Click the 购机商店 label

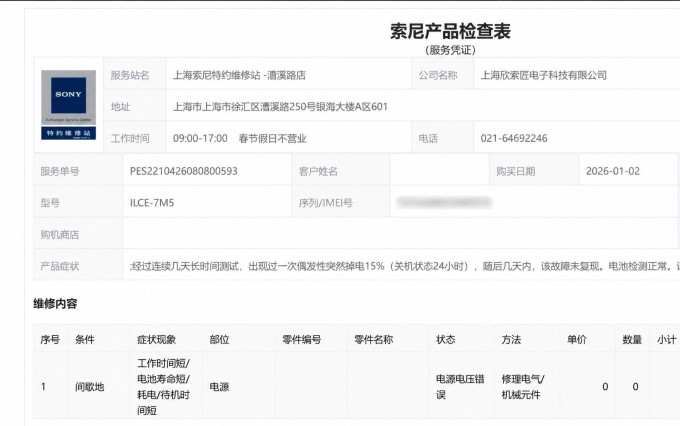pos(59,235)
